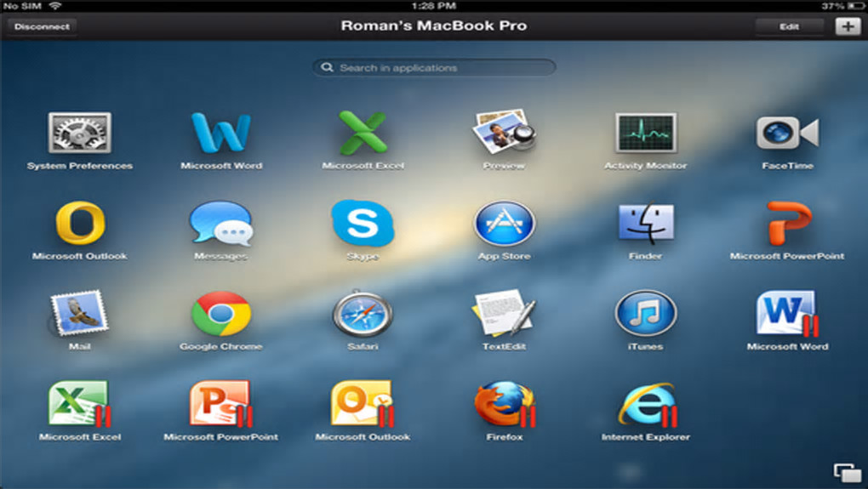This screenshot has height=489, width=868.
Task: Focus the Search in applications field
Action: 434,67
